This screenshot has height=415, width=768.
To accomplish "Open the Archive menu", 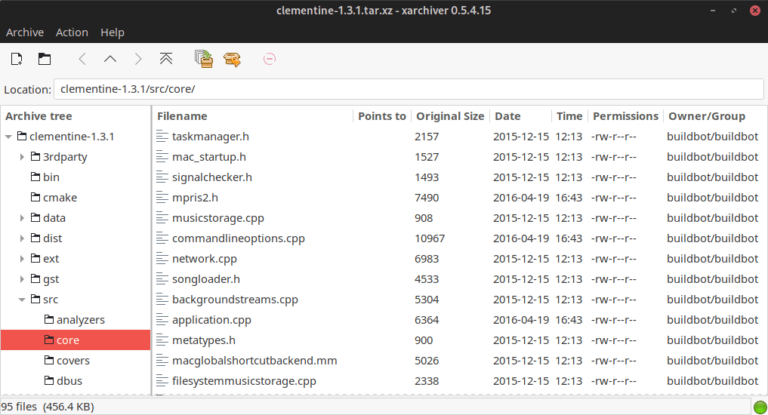I will tap(24, 32).
